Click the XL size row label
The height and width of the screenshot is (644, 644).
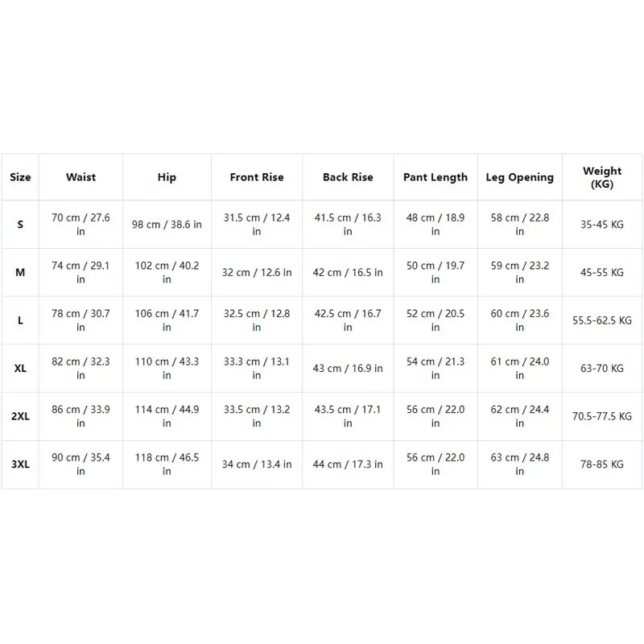20,369
